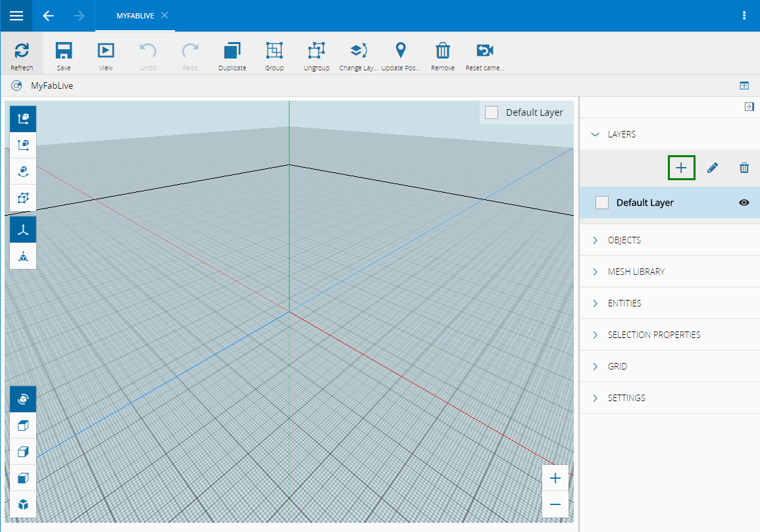
Task: Click the Ungroup toolbar icon
Action: [317, 51]
